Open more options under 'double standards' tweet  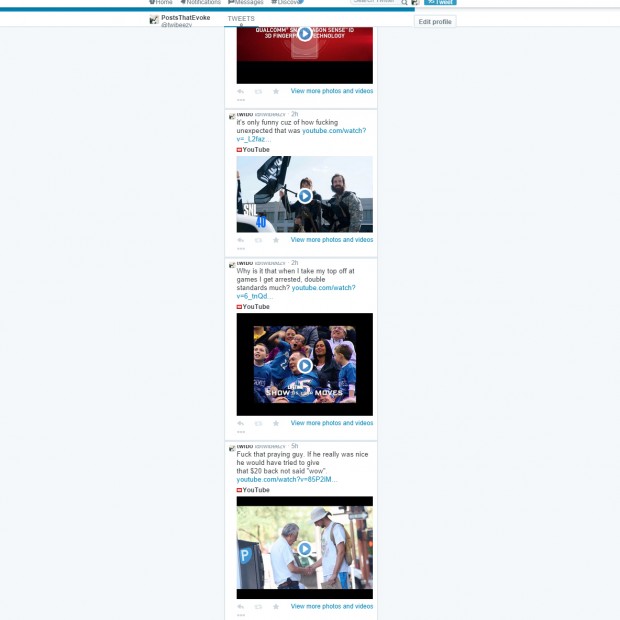pos(240,432)
